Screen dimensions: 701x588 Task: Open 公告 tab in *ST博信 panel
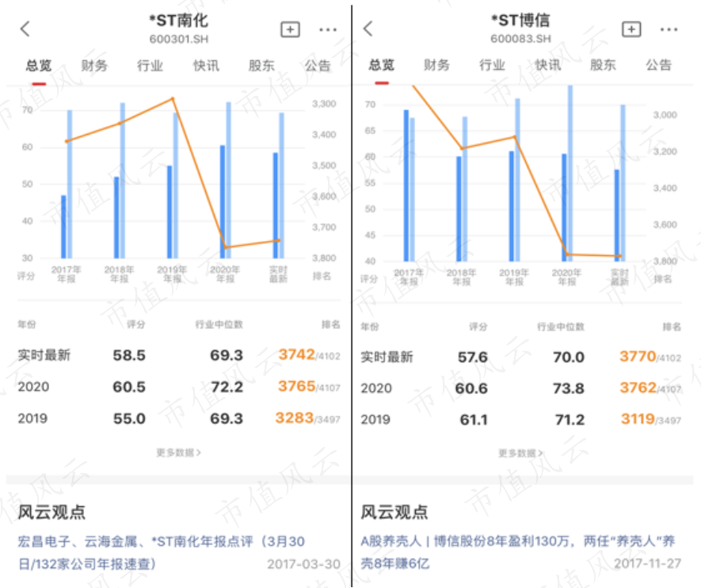pyautogui.click(x=658, y=65)
